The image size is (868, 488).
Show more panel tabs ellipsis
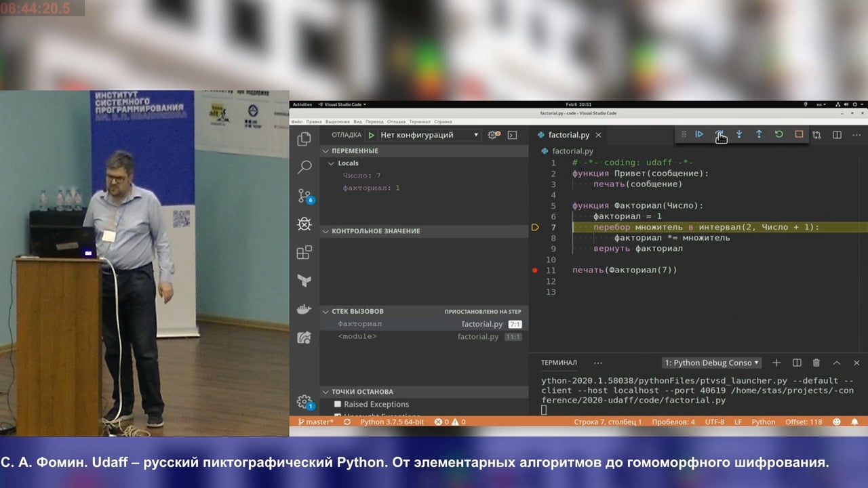coord(597,363)
